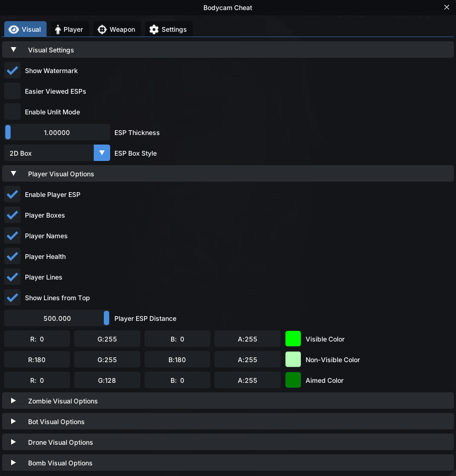Expand the Zombie Visual Options section
The image size is (456, 476).
point(228,401)
